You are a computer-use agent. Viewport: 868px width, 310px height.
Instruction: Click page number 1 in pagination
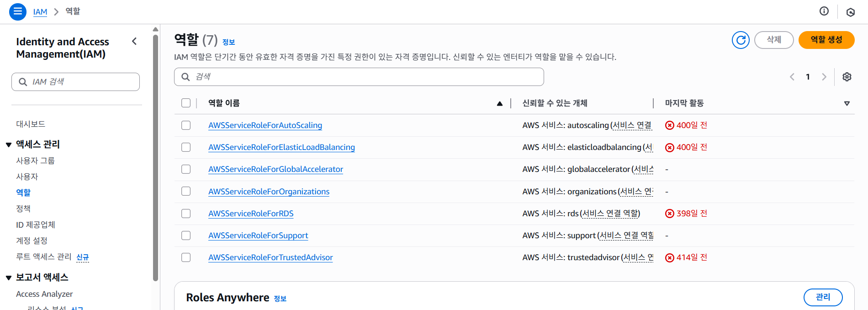tap(808, 77)
